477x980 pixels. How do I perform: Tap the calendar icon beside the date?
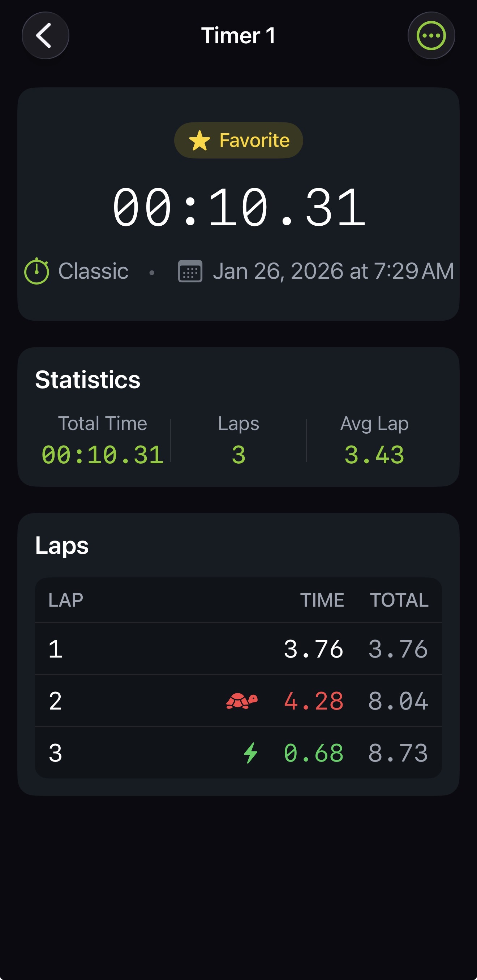pos(190,271)
